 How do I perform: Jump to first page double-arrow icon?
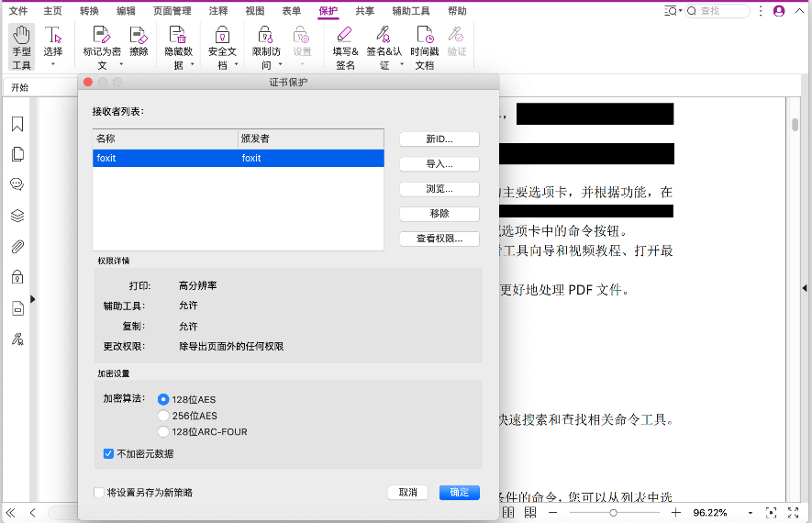(x=10, y=513)
